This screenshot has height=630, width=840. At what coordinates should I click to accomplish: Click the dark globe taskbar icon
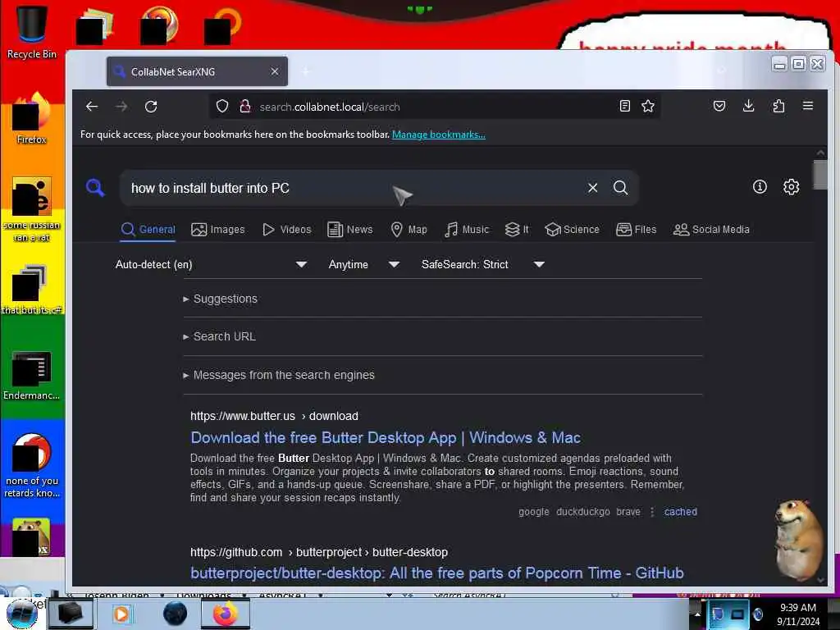176,614
